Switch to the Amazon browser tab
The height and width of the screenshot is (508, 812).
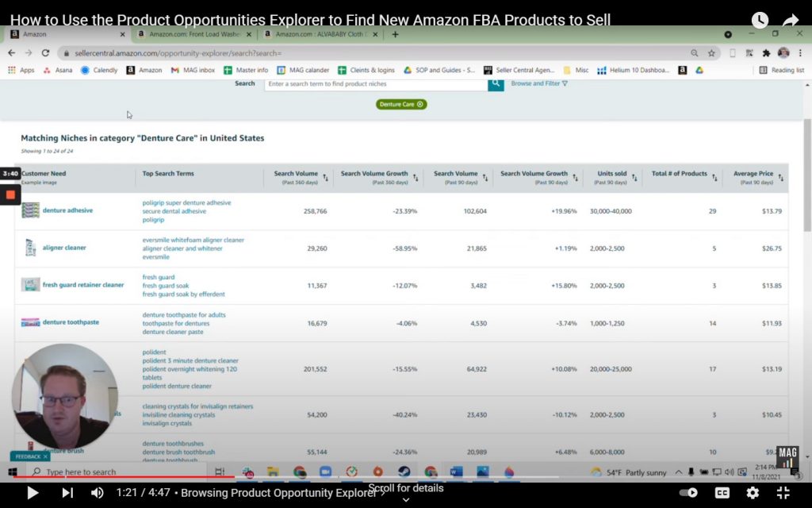tap(67, 34)
